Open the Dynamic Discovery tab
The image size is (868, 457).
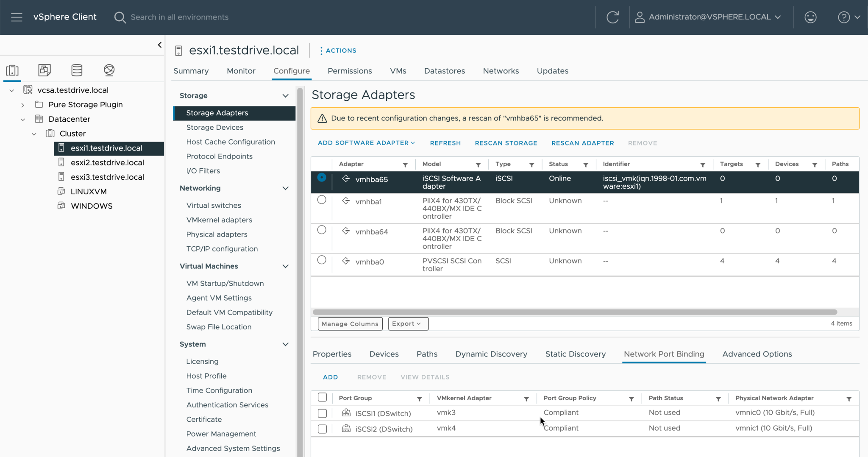(x=491, y=354)
